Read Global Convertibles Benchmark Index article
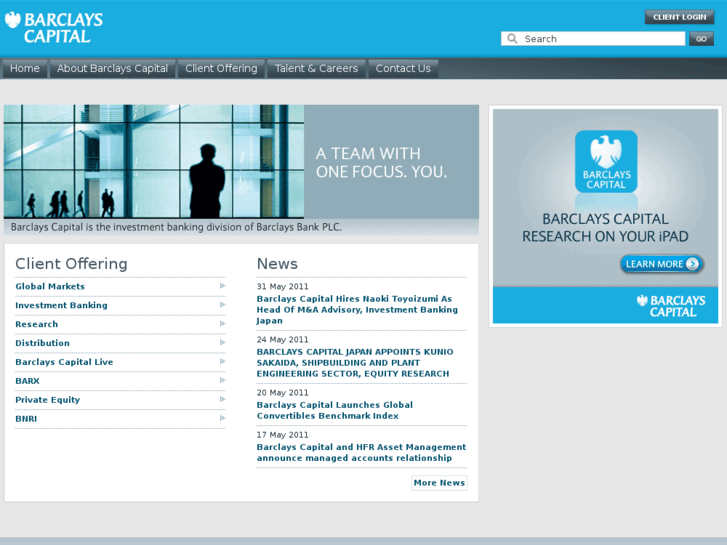This screenshot has width=727, height=545. (x=335, y=410)
